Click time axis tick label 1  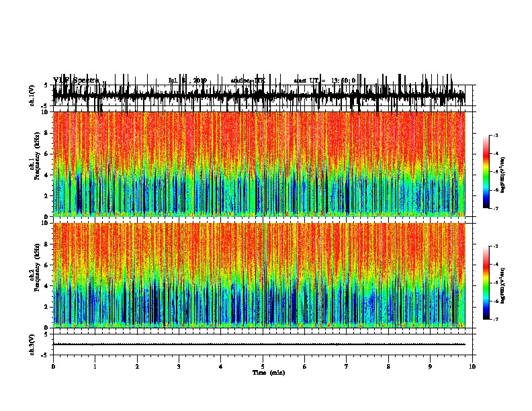click(95, 367)
